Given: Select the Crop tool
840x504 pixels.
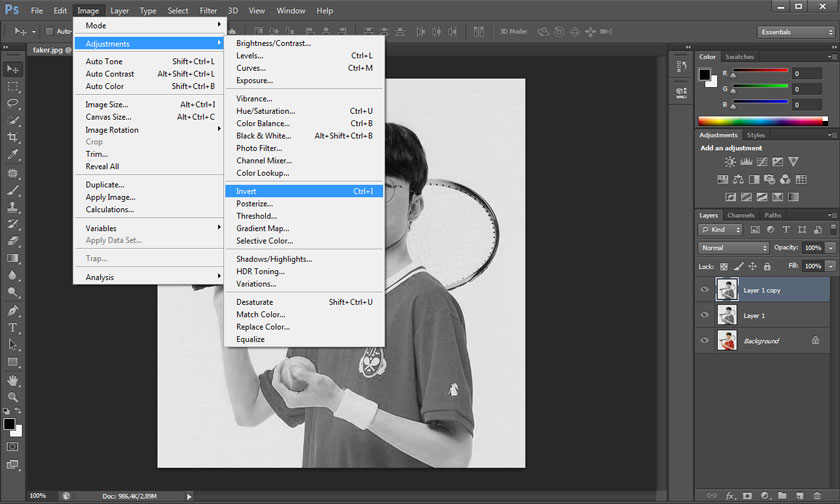Looking at the screenshot, I should coord(12,138).
